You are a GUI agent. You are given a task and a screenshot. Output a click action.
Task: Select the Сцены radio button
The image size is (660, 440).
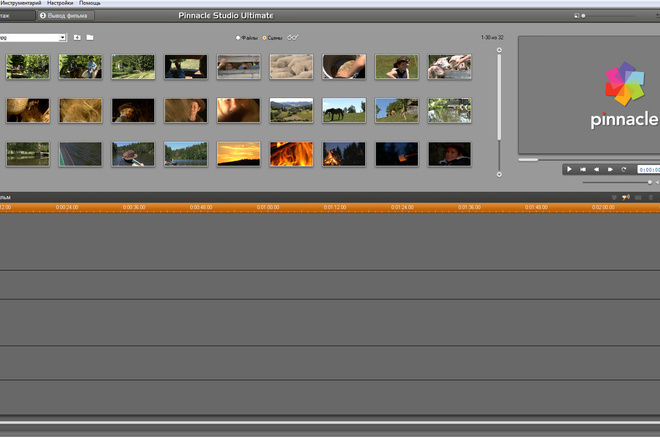point(265,38)
